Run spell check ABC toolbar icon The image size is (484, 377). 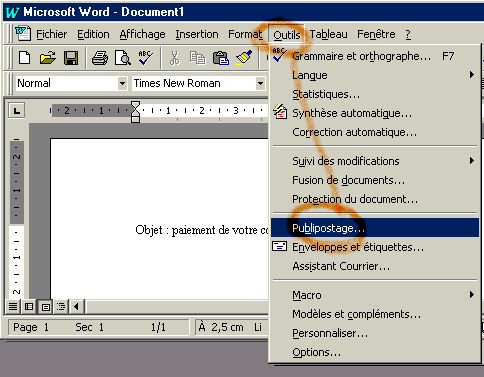point(146,58)
